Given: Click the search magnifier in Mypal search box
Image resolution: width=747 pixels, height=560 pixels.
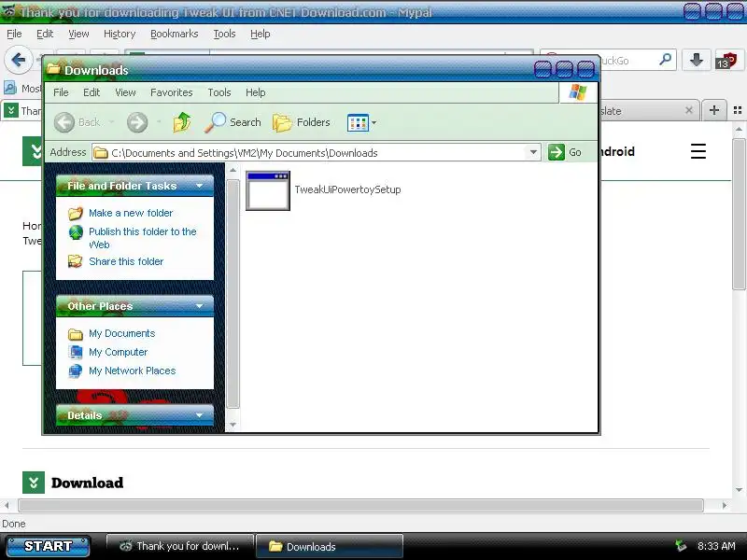Looking at the screenshot, I should [x=665, y=60].
